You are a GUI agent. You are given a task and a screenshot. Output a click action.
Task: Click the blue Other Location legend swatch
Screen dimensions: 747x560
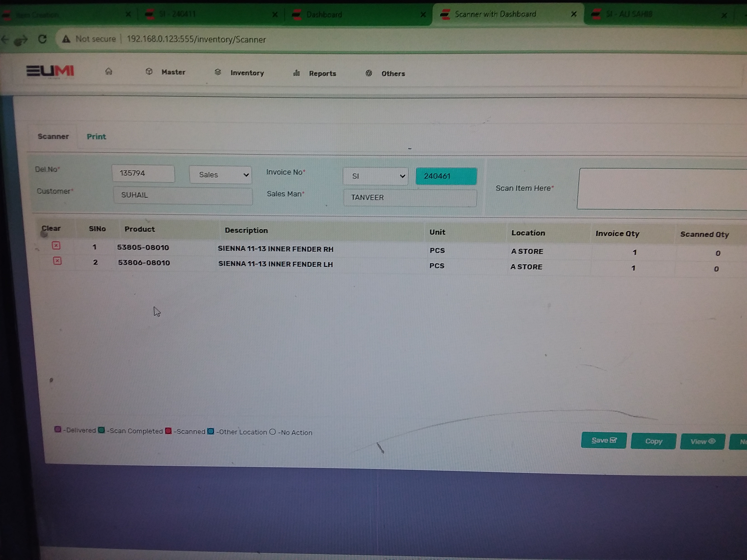tap(211, 431)
